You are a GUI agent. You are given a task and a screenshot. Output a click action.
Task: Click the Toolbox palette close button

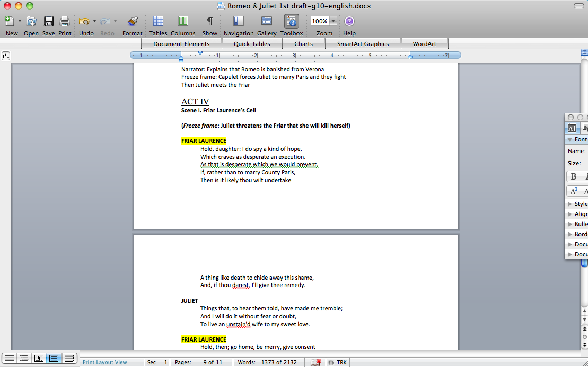pos(571,117)
